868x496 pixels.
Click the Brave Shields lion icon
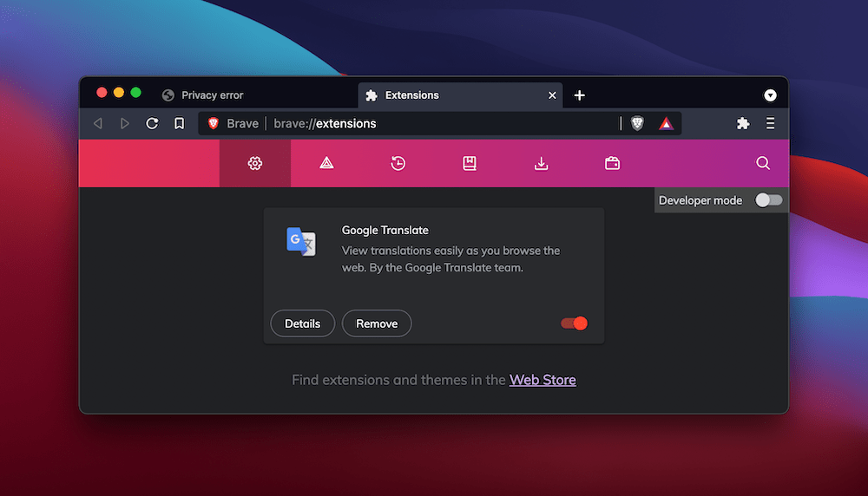pos(637,123)
